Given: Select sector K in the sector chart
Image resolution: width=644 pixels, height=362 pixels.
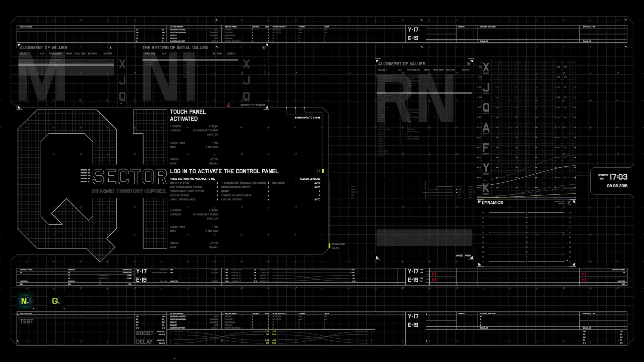Looking at the screenshot, I should tap(486, 188).
